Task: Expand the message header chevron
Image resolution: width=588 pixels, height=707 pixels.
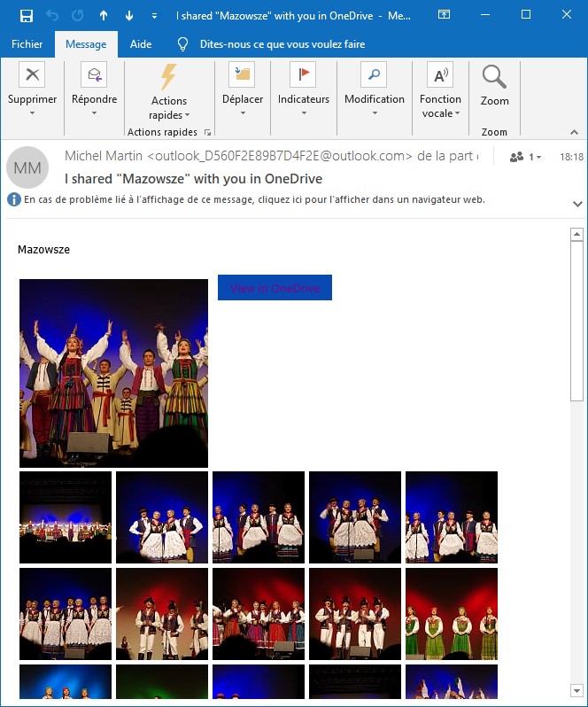Action: pos(577,204)
